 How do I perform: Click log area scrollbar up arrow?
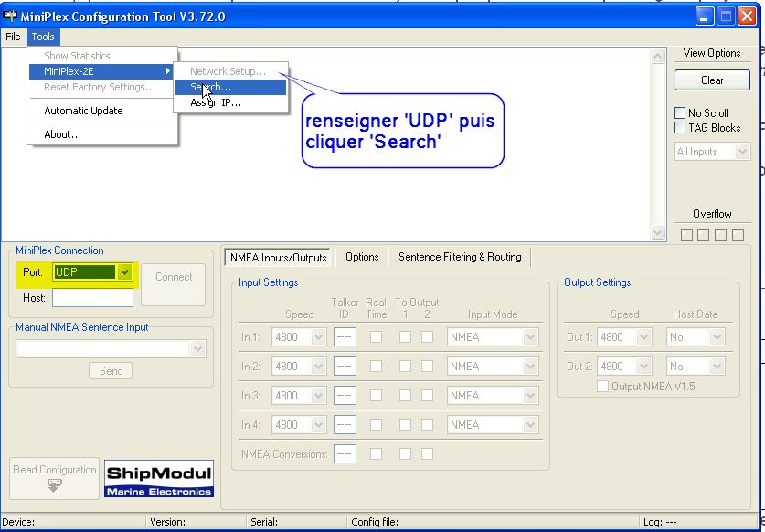(x=658, y=56)
